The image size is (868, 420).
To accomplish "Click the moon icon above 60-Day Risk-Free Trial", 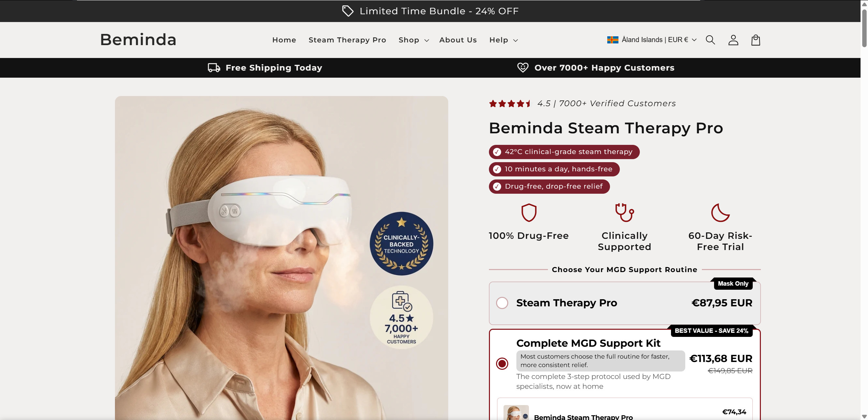I will click(x=720, y=213).
